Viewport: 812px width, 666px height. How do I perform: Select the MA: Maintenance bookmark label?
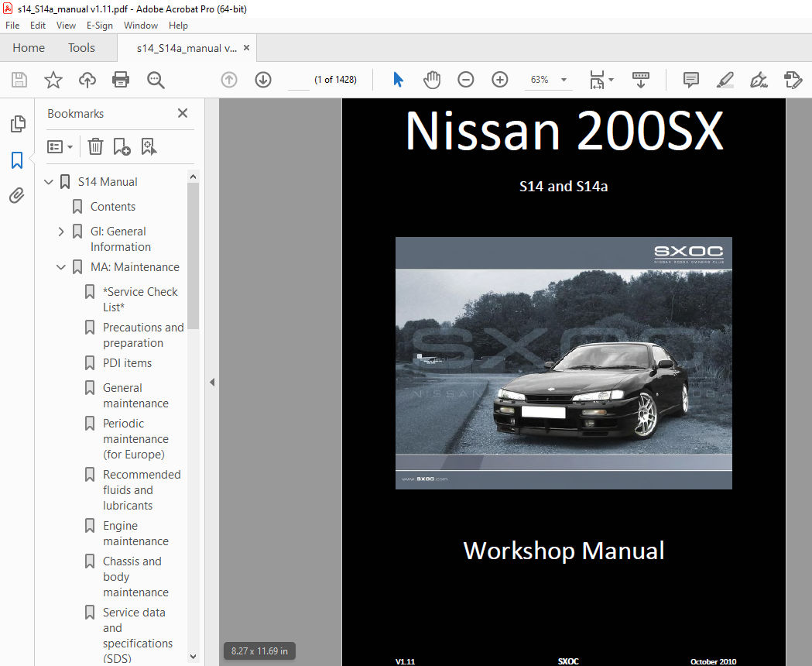pyautogui.click(x=135, y=267)
